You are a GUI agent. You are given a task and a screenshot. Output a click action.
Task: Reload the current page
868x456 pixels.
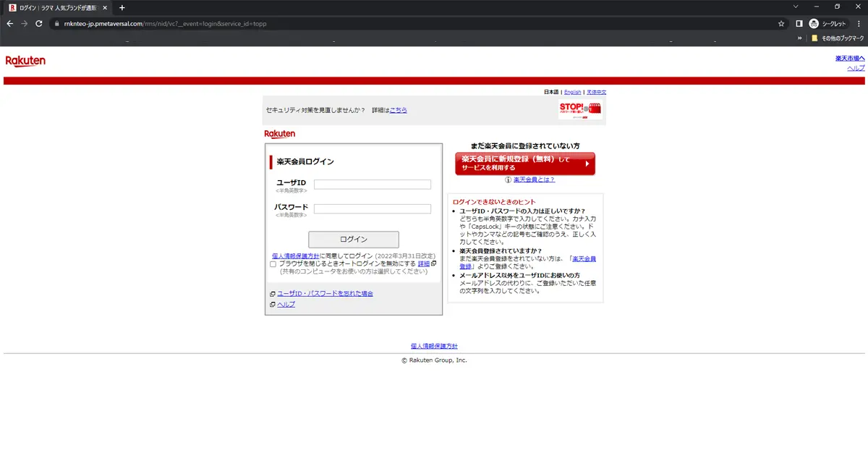tap(38, 23)
